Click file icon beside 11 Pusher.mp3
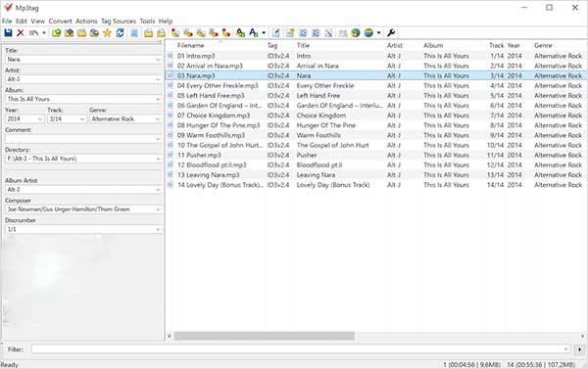 pos(171,155)
